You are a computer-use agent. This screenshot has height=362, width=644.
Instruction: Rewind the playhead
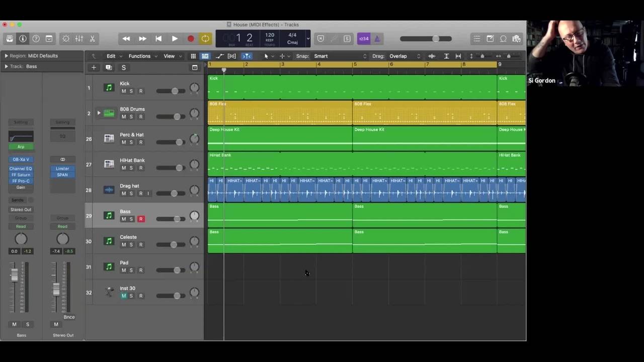tap(126, 39)
